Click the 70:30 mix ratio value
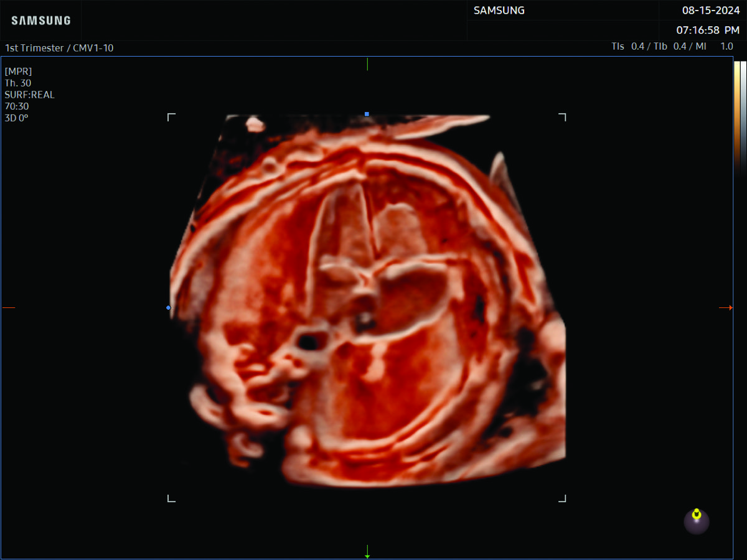 pos(17,106)
